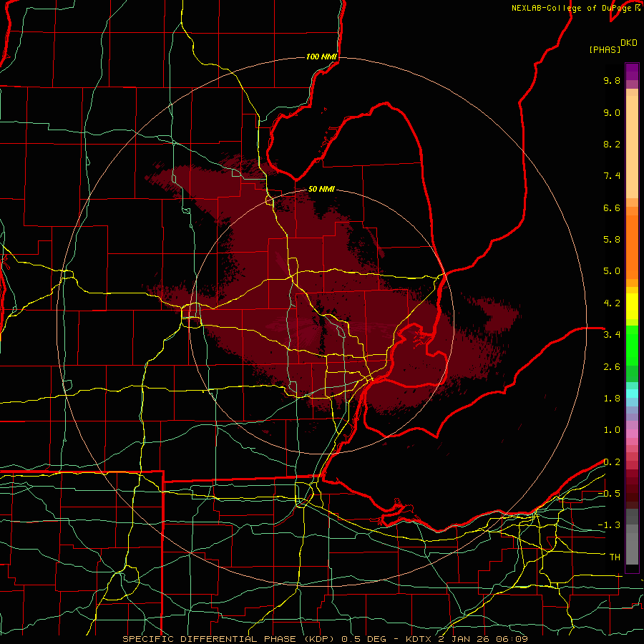The height and width of the screenshot is (644, 644).
Task: Click the 0.5 DEG elevation text
Action: (364, 639)
